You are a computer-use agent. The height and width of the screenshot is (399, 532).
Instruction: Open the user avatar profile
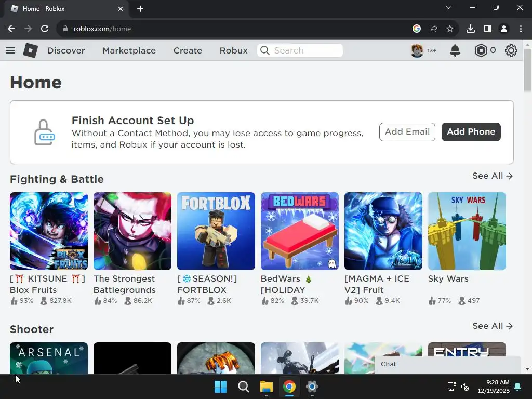point(417,50)
